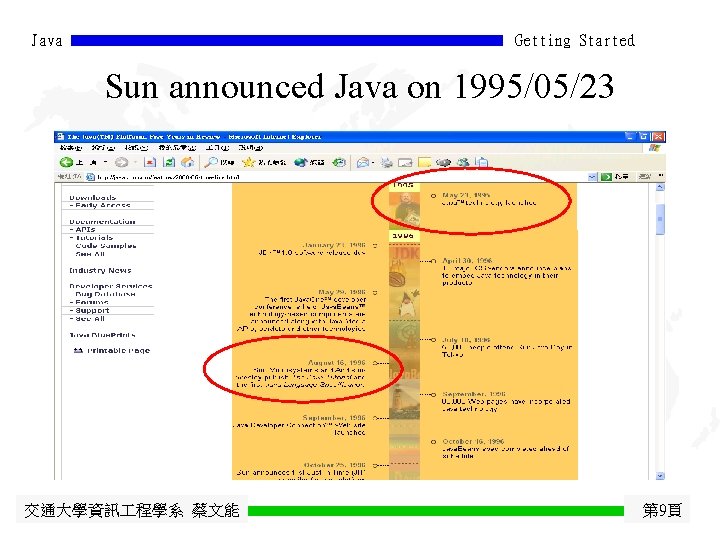The height and width of the screenshot is (540, 720).
Task: Click the Support sidebar link
Action: tap(92, 310)
